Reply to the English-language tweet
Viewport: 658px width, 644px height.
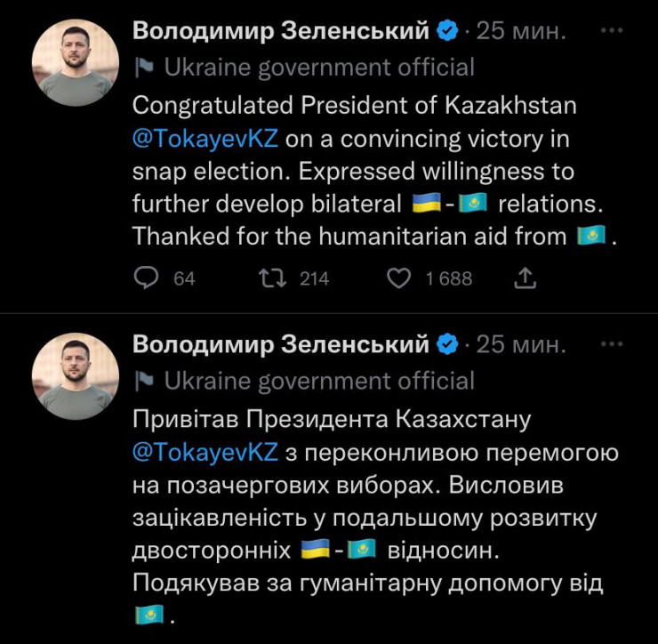pos(145,278)
